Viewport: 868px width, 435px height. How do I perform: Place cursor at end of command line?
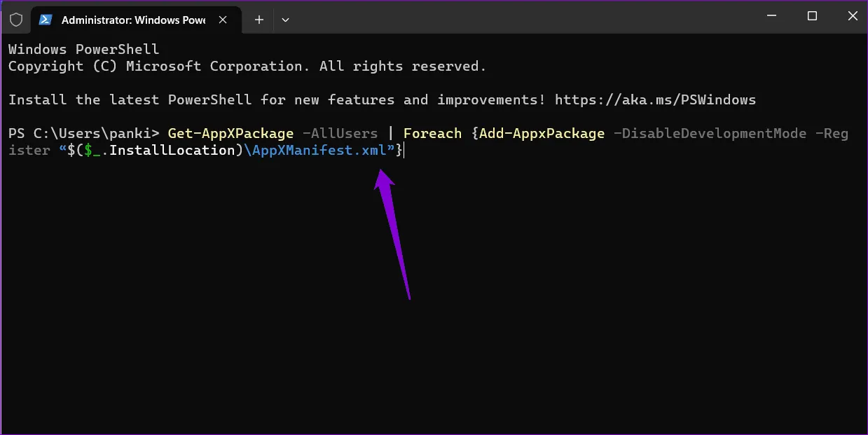click(x=404, y=151)
